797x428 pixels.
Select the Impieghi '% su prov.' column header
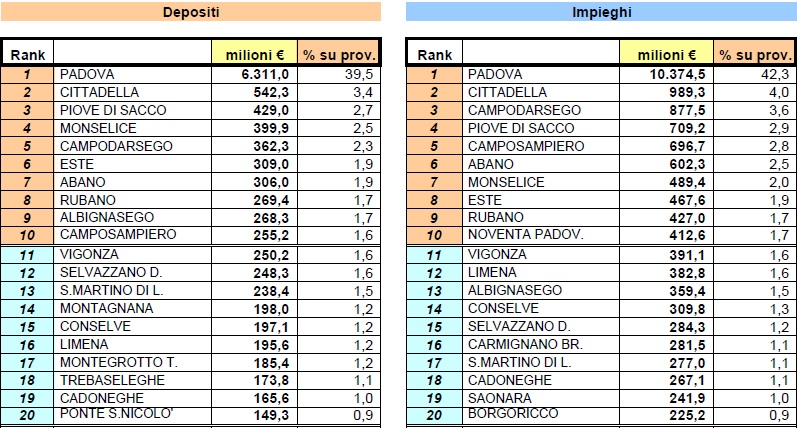pos(755,53)
